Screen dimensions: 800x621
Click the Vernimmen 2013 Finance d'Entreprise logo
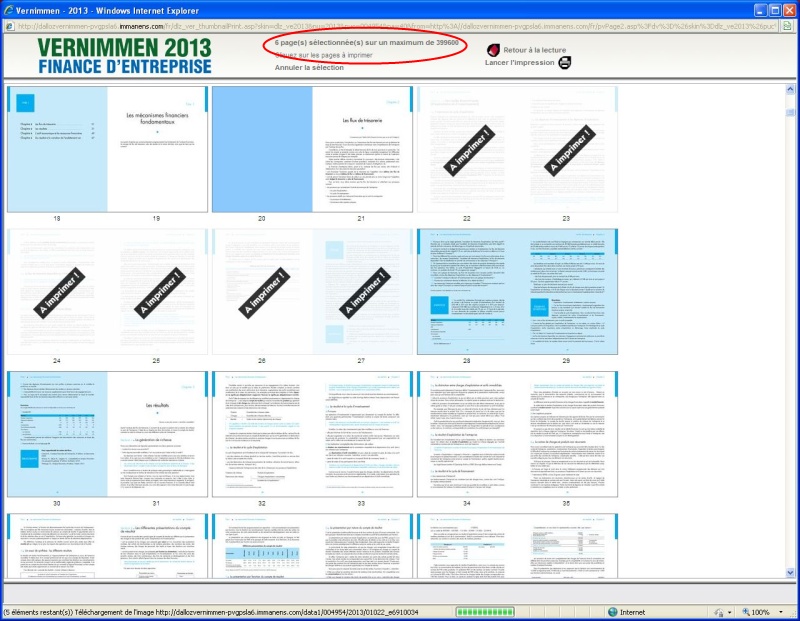[124, 56]
